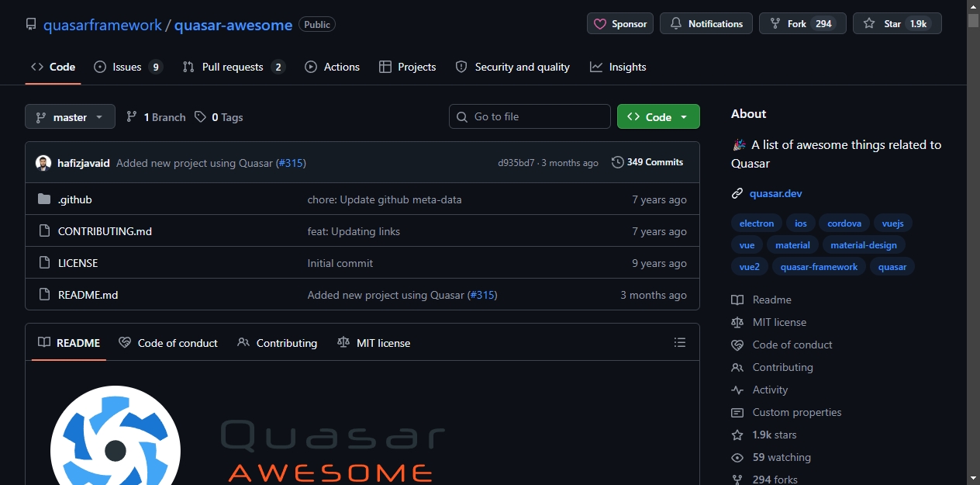Open commit 'chore: Update github meta-data'

point(385,199)
